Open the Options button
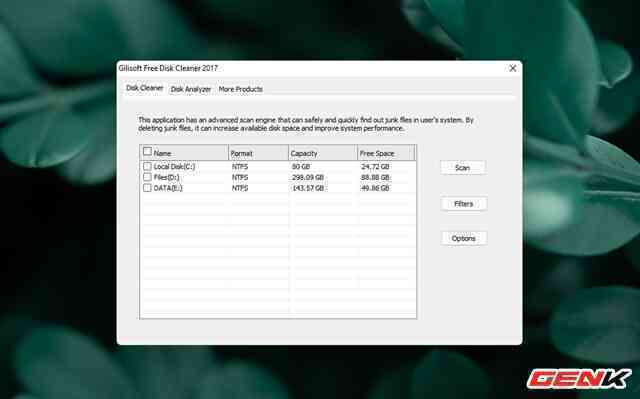Viewport: 640px width, 399px height. coord(463,238)
